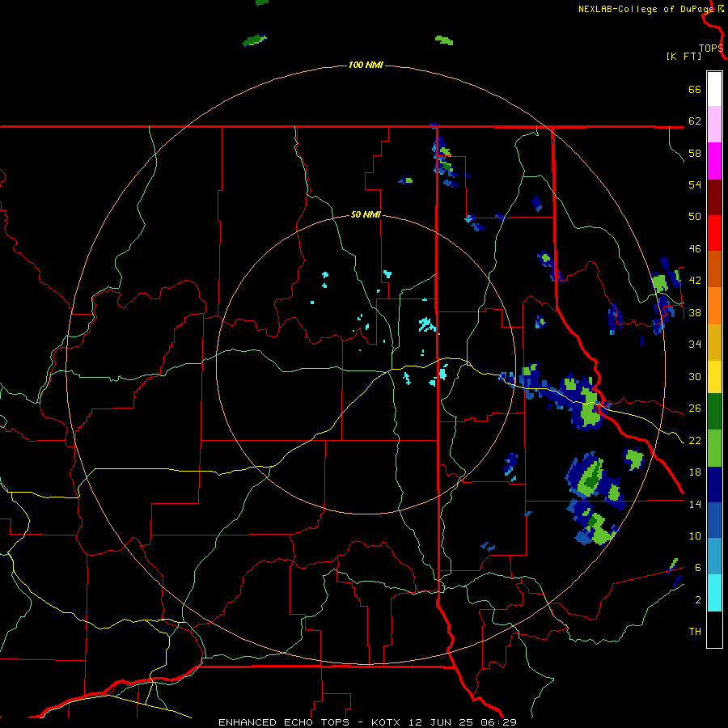Click the 34 legend scale value
Screen dimensions: 728x728
[695, 345]
